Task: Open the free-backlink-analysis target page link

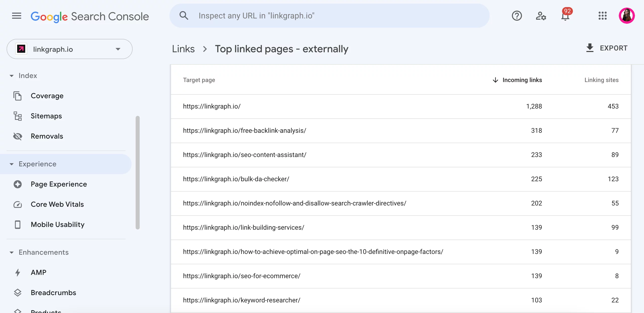Action: coord(245,131)
